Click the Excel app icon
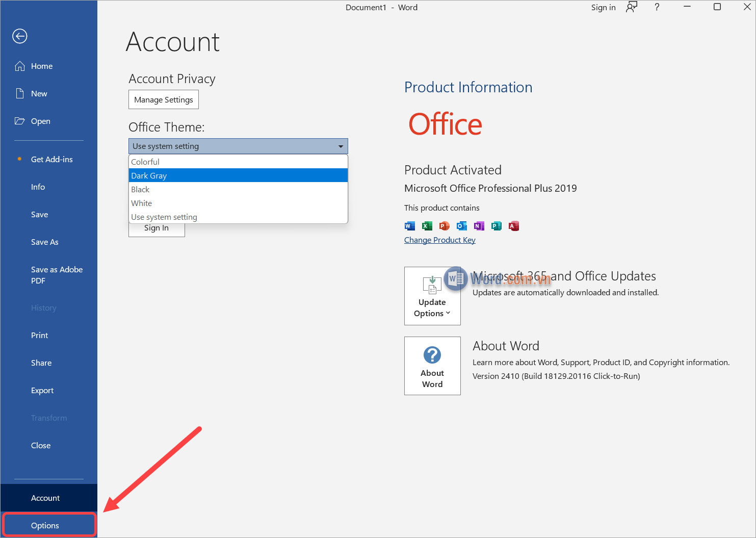 [427, 226]
